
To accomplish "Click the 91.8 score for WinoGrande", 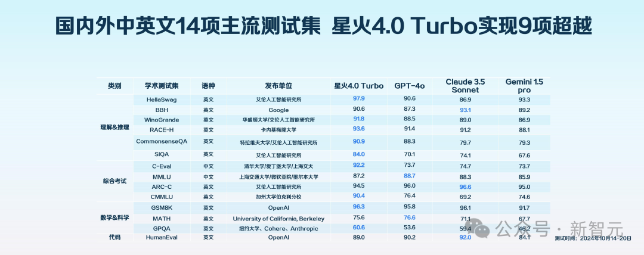I will (x=358, y=119).
